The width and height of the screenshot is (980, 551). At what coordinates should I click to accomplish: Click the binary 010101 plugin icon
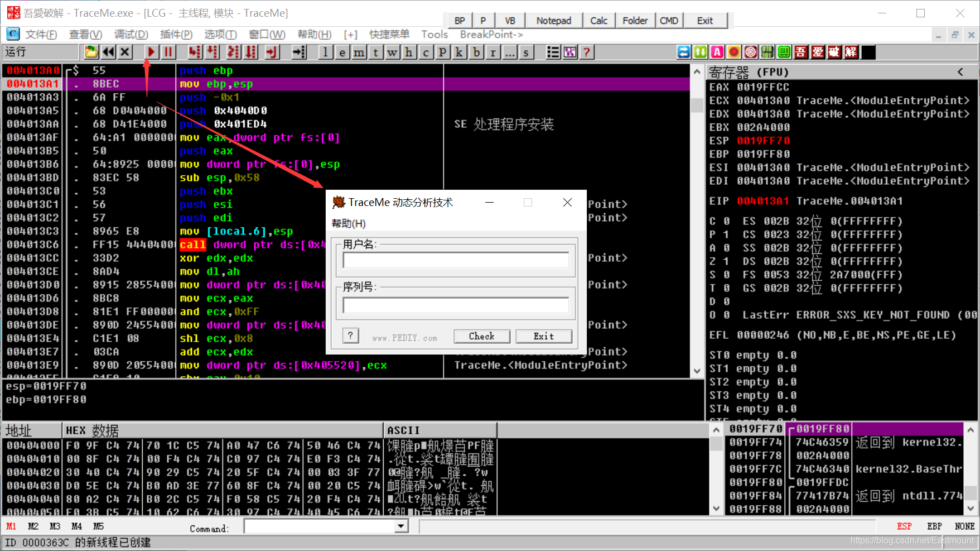[767, 52]
